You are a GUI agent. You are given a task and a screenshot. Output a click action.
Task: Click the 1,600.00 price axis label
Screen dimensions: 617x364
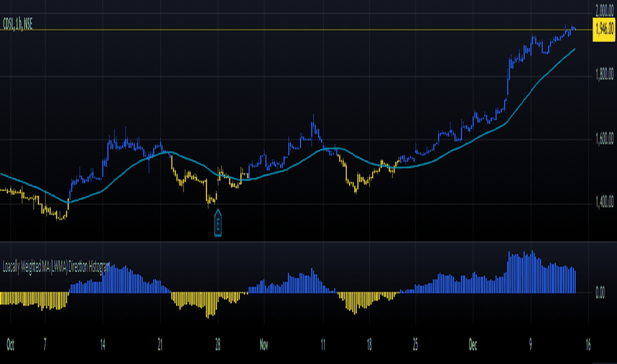point(604,138)
